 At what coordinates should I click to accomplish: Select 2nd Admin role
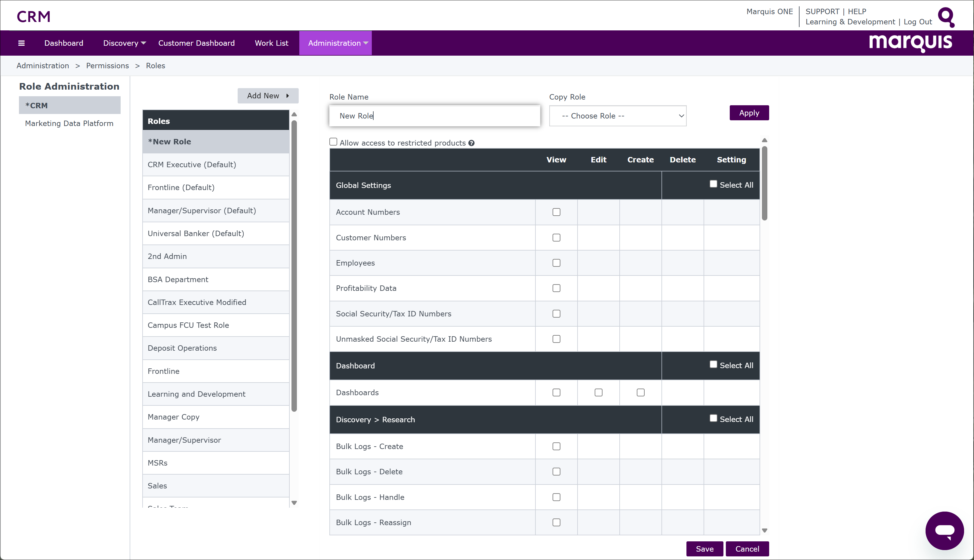(x=216, y=257)
